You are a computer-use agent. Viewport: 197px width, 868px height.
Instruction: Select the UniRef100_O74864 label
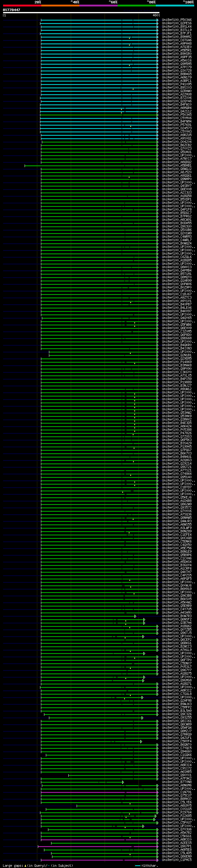[x=176, y=474]
